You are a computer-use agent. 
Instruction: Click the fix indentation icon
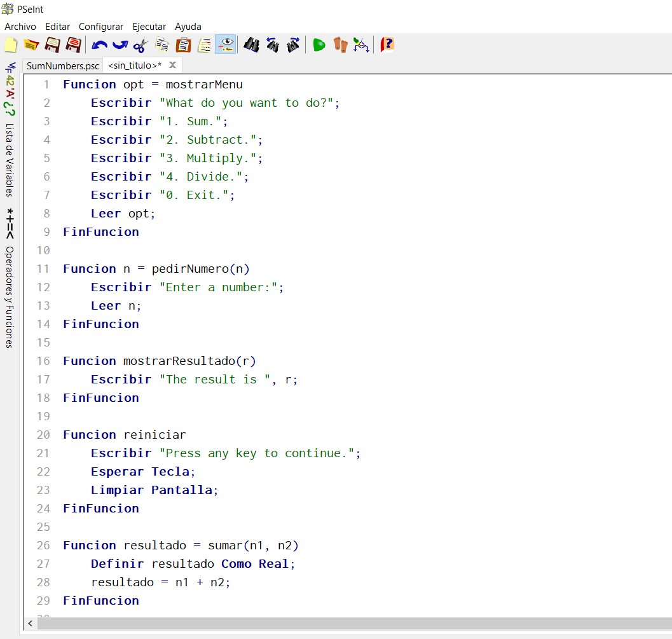click(x=205, y=45)
